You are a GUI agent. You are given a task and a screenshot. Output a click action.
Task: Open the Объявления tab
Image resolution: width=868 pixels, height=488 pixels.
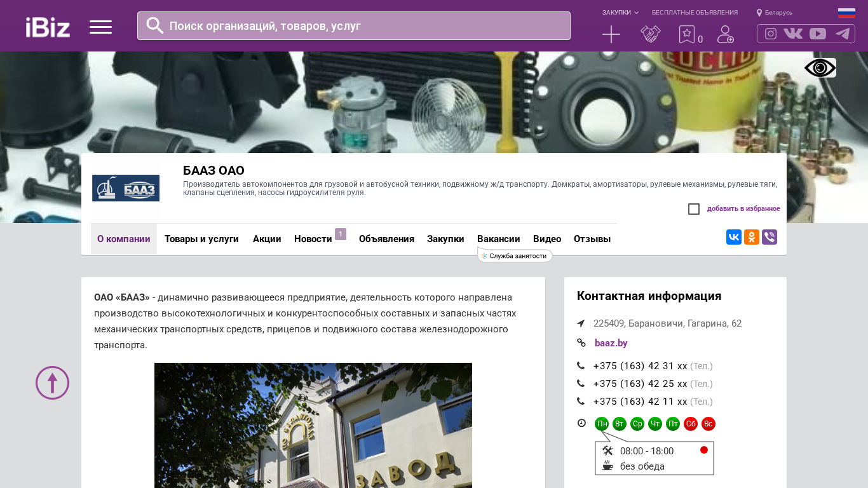click(x=386, y=239)
